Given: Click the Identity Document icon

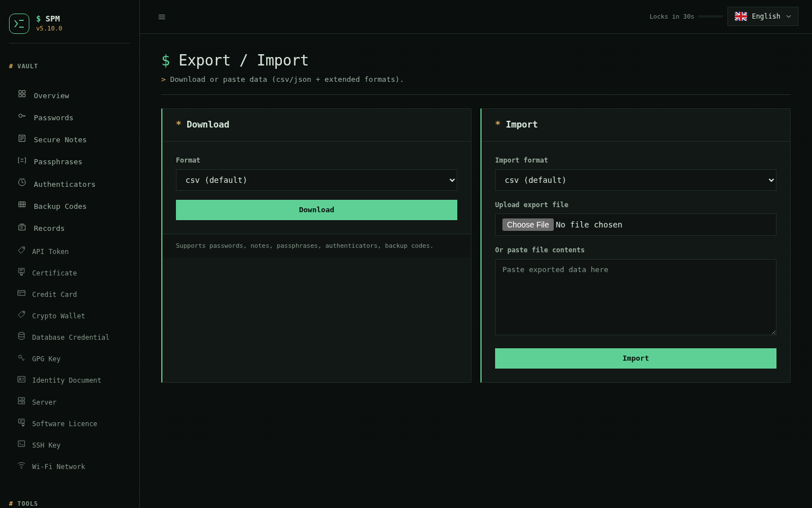Looking at the screenshot, I should pyautogui.click(x=21, y=379).
